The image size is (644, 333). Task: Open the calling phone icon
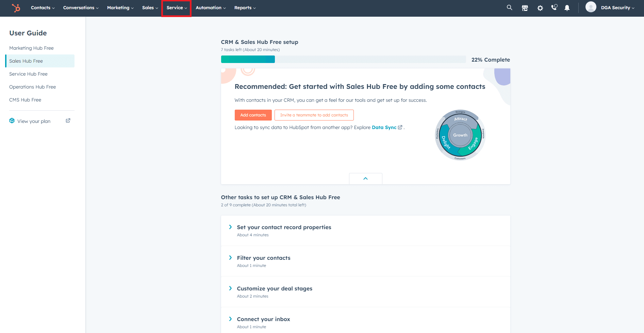554,7
